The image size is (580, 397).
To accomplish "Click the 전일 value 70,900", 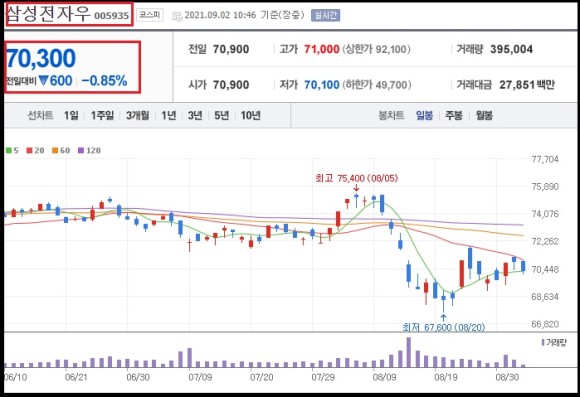I will pos(231,49).
